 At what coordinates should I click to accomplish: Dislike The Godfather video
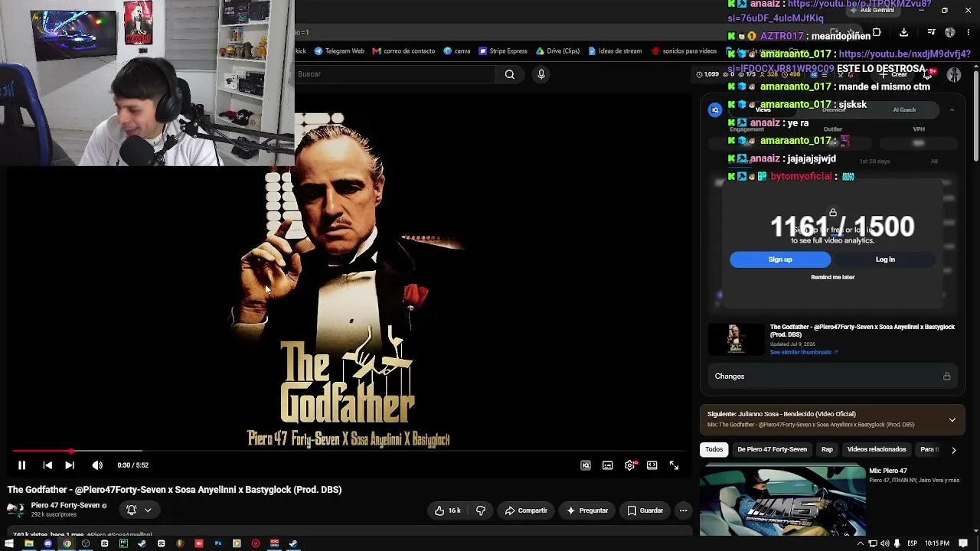click(481, 510)
